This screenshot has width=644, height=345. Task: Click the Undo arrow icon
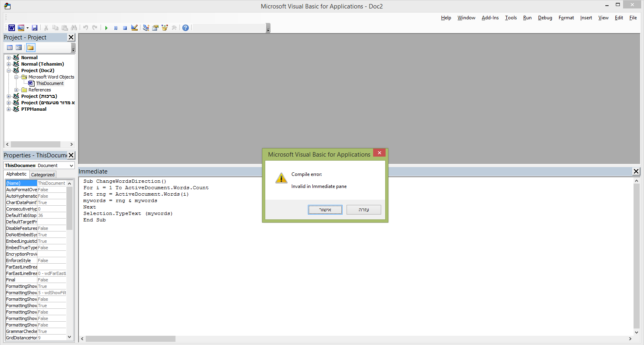pyautogui.click(x=86, y=28)
